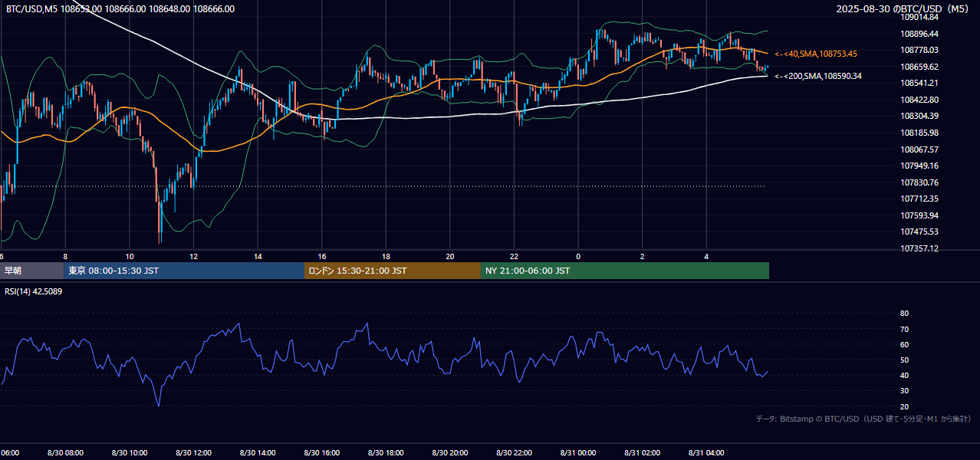980x460 pixels.
Task: Click the BTC/USD,M5 OHLC header text
Action: tap(120, 8)
